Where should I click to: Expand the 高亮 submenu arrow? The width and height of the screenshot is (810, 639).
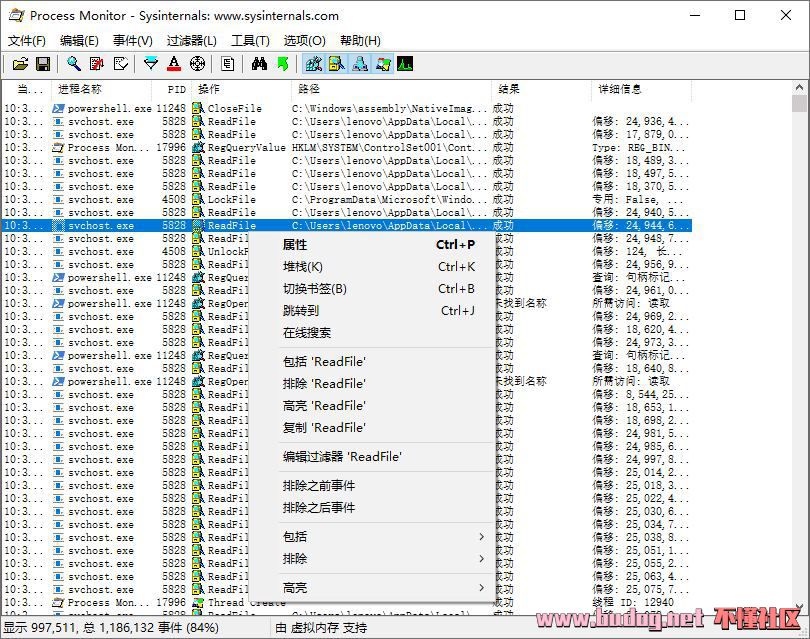481,587
